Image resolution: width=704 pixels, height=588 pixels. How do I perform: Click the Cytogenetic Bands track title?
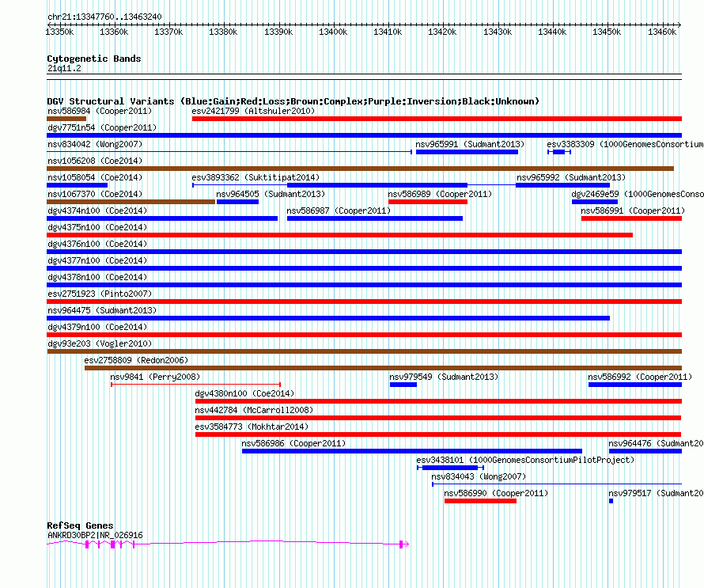(x=94, y=59)
